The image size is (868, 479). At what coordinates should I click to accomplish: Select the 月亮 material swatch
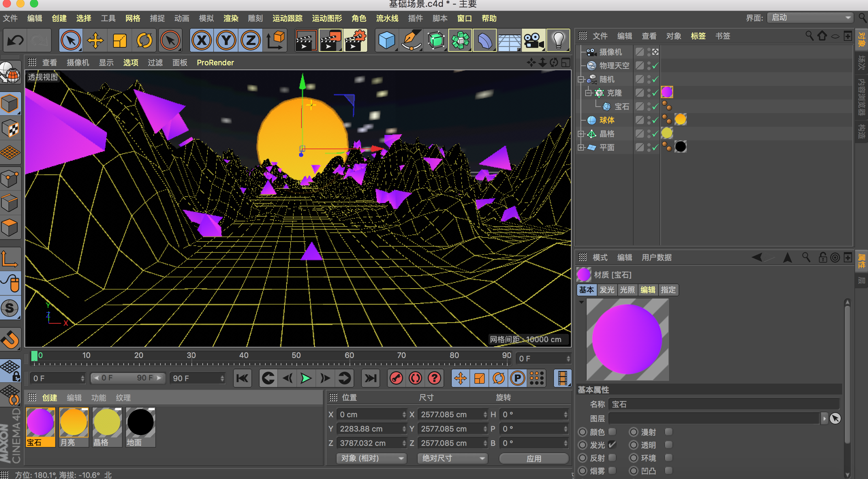point(74,422)
